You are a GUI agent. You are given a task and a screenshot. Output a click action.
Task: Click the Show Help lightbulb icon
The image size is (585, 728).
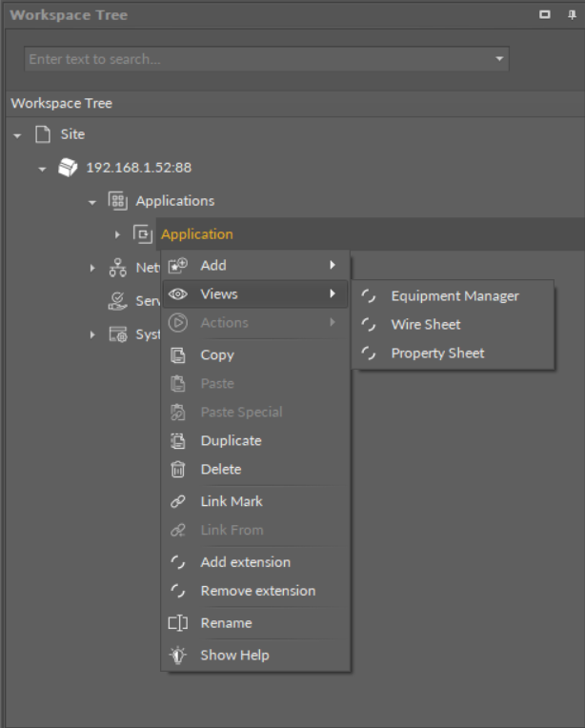point(177,656)
